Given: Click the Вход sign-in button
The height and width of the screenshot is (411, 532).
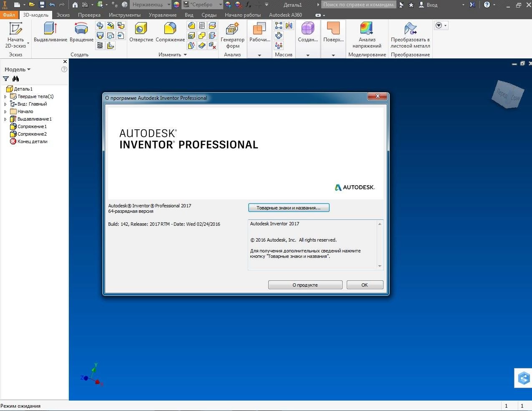Looking at the screenshot, I should point(428,5).
